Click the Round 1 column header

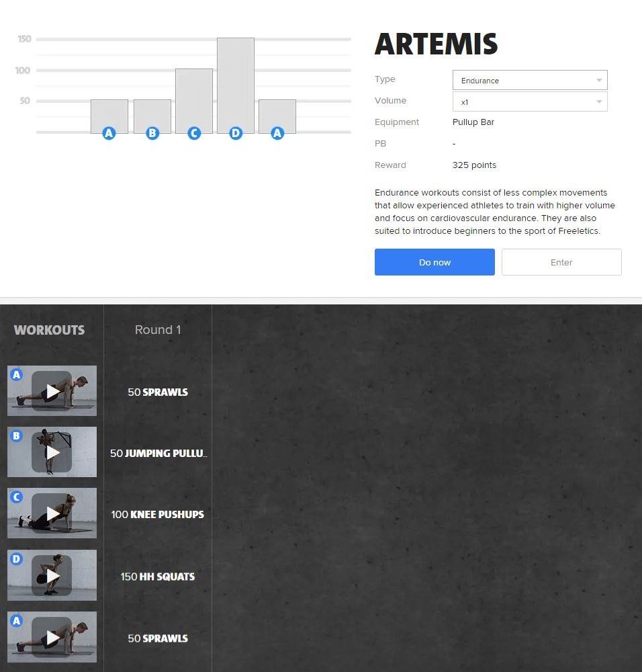coord(158,329)
